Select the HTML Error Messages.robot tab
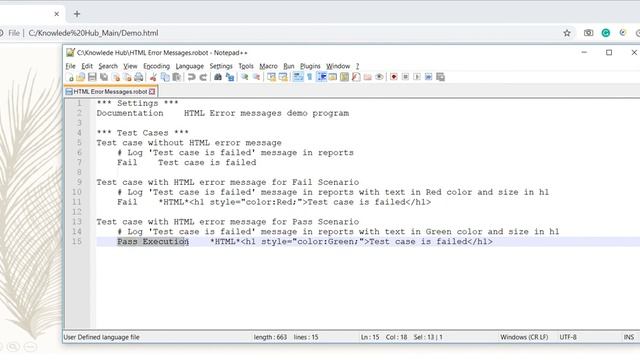 pos(110,91)
